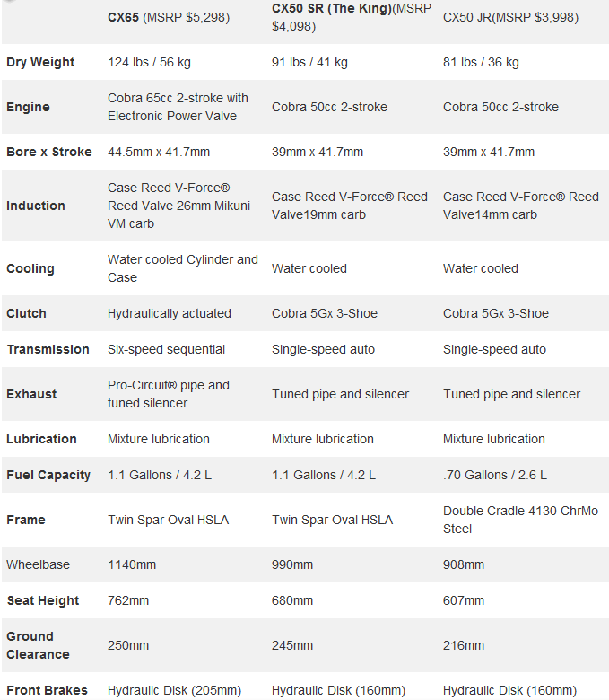The height and width of the screenshot is (700, 609).
Task: Select the Bore x Stroke label
Action: 49,152
